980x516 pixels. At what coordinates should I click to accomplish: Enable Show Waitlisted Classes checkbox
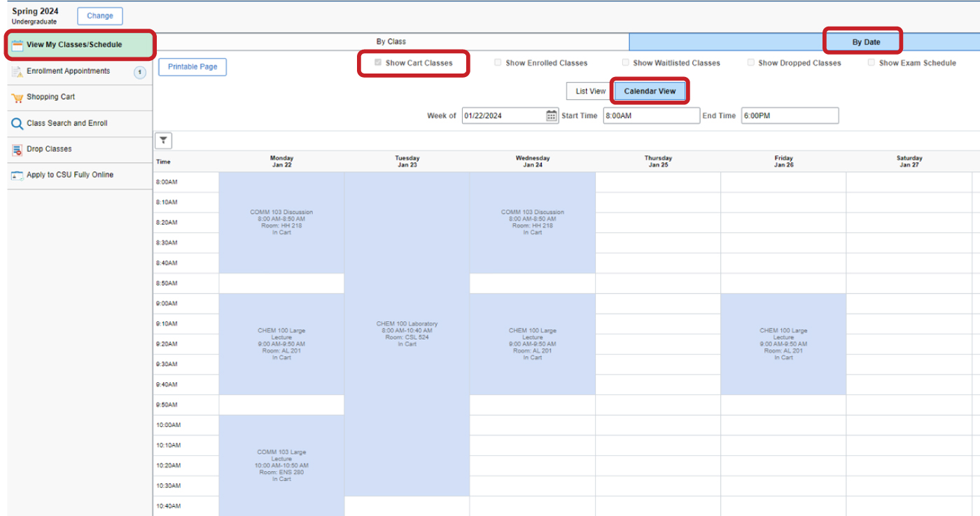click(x=626, y=63)
